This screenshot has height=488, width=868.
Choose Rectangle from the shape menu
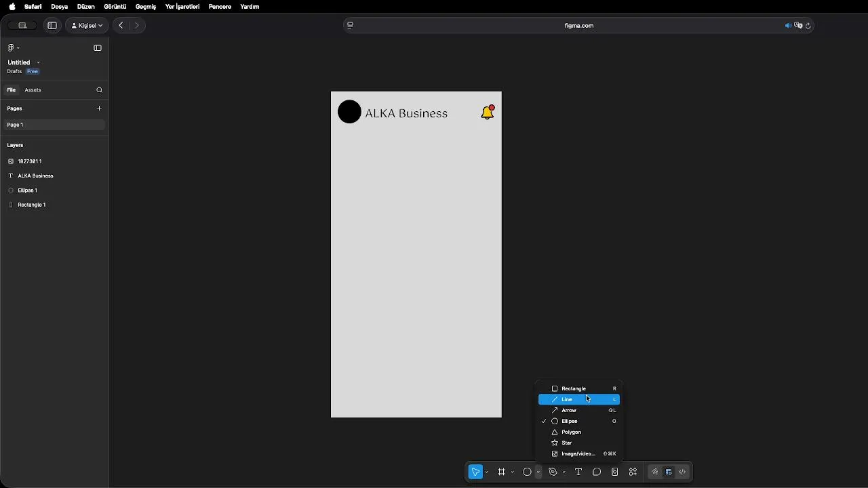(x=579, y=388)
